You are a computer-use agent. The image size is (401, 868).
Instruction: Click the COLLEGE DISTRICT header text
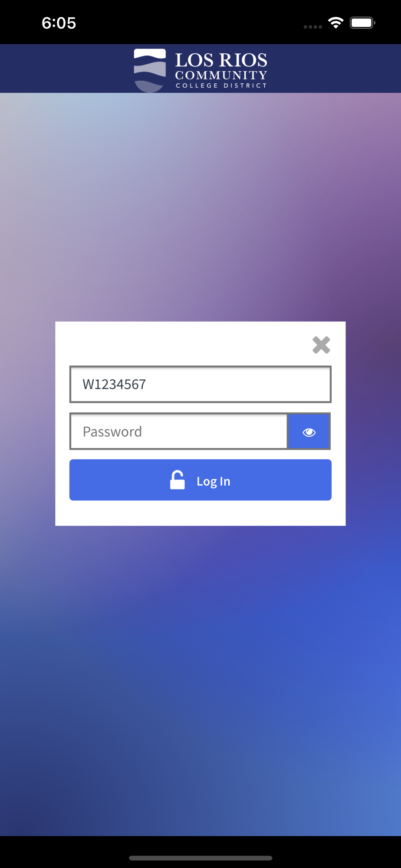click(221, 85)
